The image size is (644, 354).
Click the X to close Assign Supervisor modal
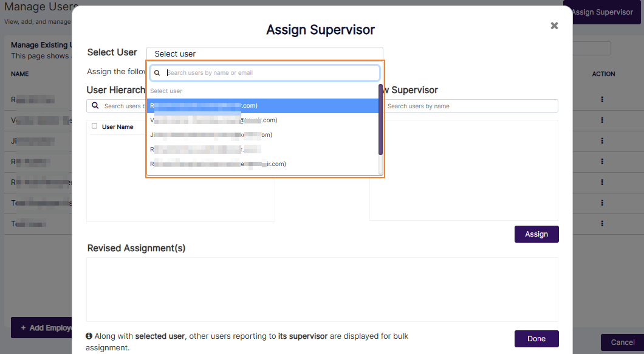click(x=553, y=26)
